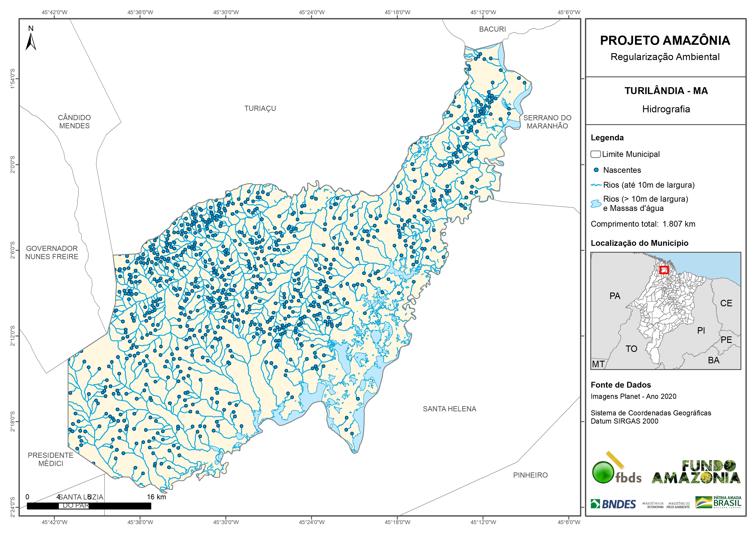Viewport: 756px width, 534px height.
Task: Click the SANTA HELENA municipality label
Action: click(x=449, y=409)
